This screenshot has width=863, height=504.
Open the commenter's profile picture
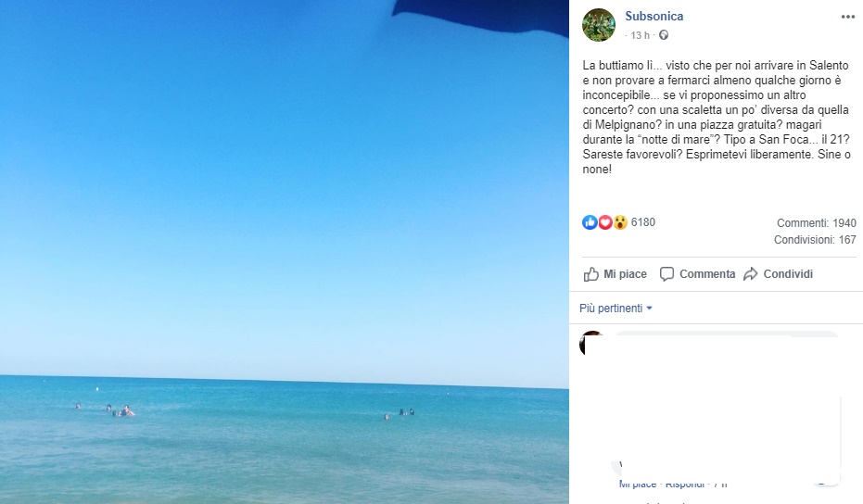click(592, 342)
